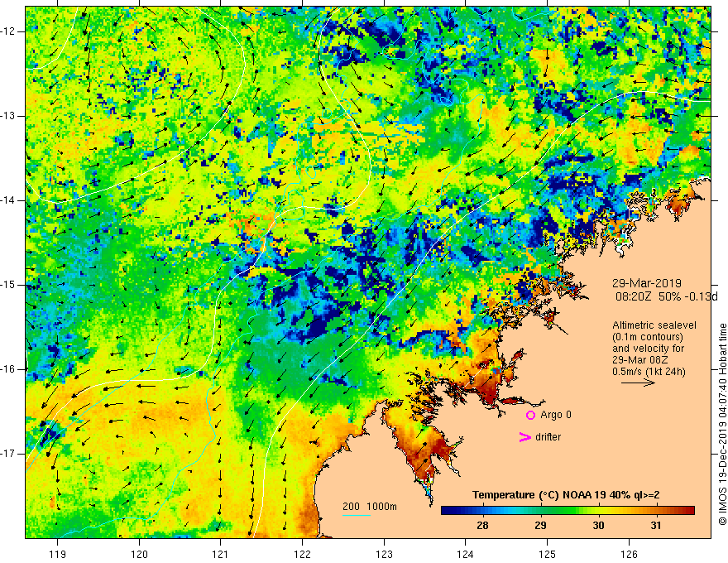Screen dimensions: 728x563
Task: Click the '(0.1m contours)' text line
Action: click(647, 337)
